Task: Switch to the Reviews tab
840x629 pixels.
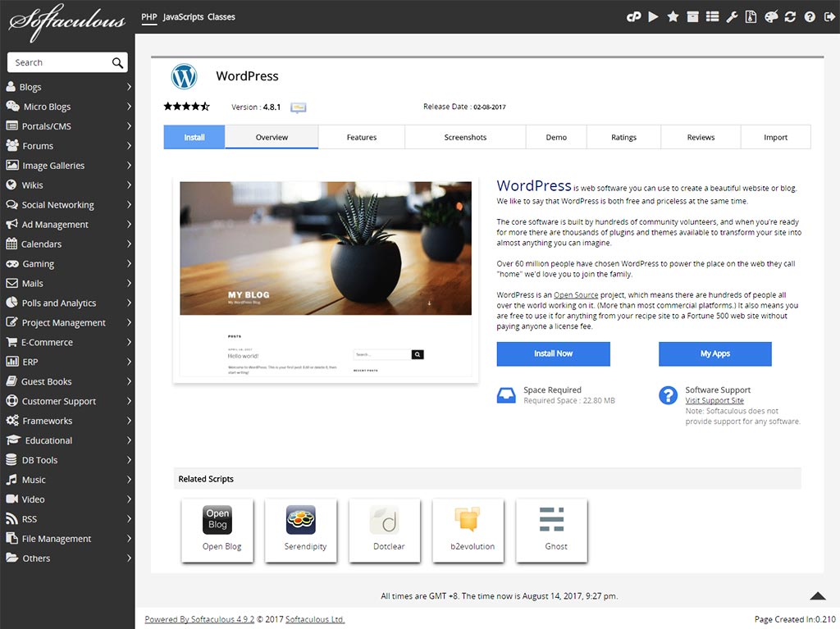Action: [x=701, y=137]
